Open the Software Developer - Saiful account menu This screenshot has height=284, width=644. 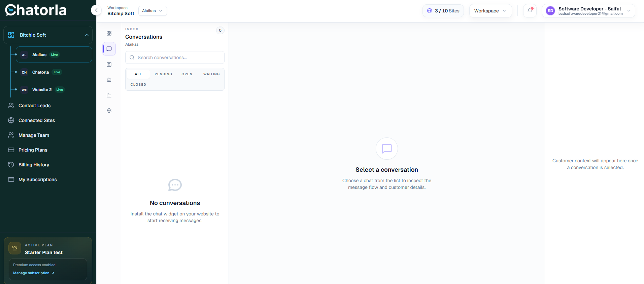click(x=588, y=11)
